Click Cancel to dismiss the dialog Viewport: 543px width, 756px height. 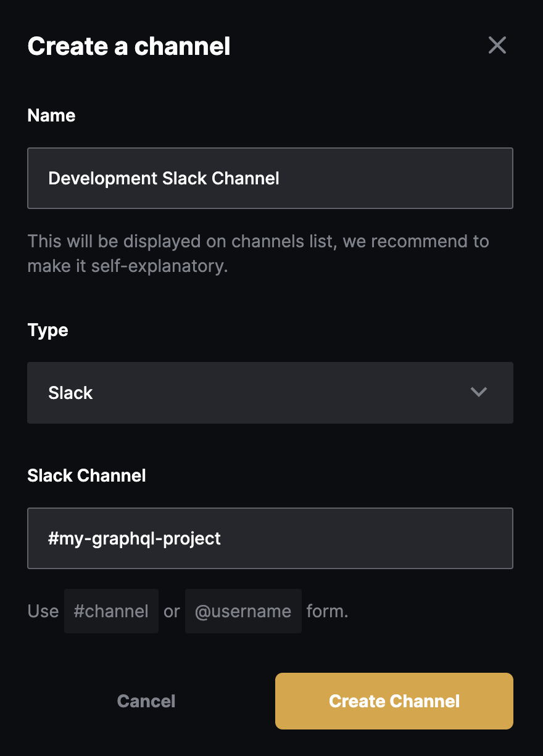(146, 701)
